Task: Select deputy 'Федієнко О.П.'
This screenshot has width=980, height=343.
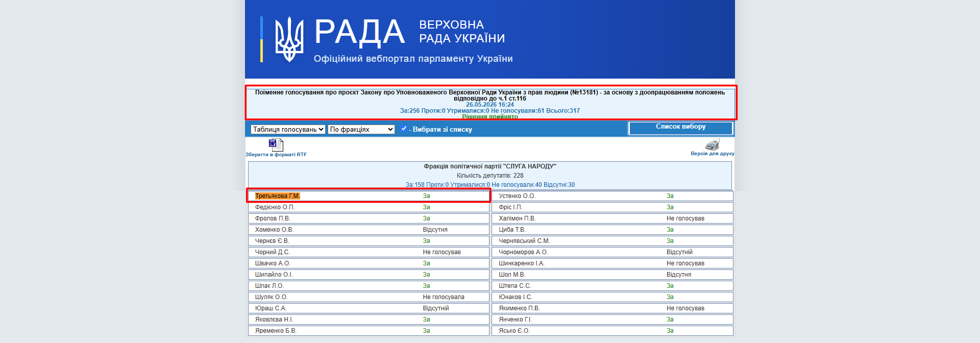Action: point(275,207)
